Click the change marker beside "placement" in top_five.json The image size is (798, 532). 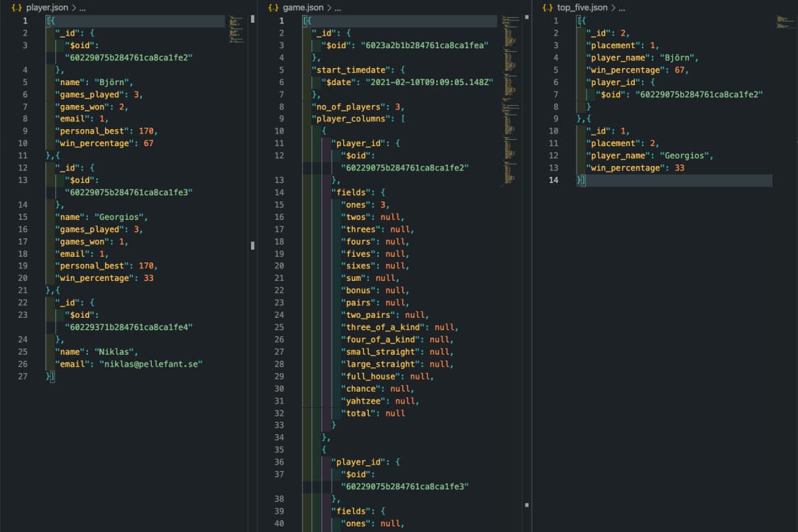(578, 45)
